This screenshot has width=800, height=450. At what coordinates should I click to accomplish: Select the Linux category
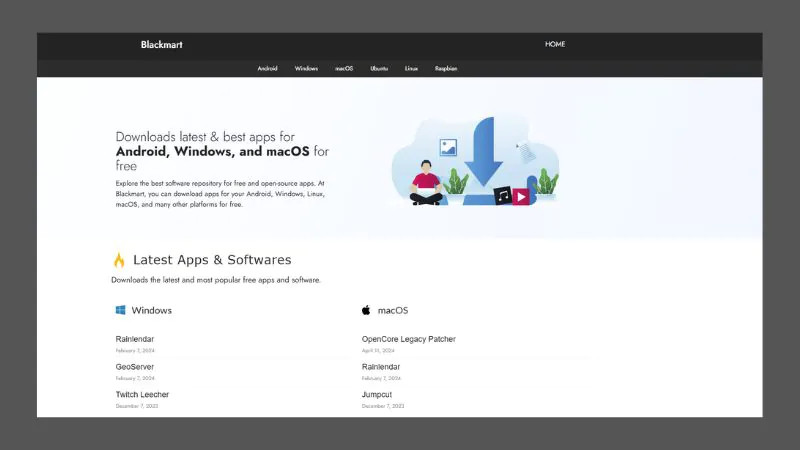(411, 68)
